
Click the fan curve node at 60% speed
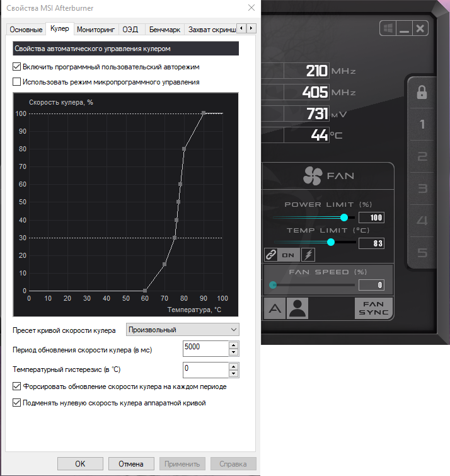[x=180, y=184]
